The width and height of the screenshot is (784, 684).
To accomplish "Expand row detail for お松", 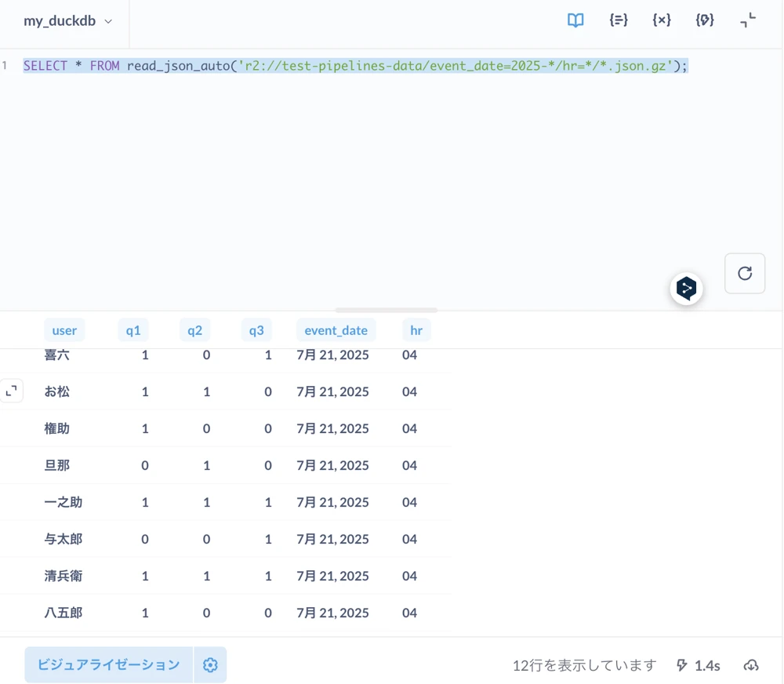I will (x=12, y=391).
